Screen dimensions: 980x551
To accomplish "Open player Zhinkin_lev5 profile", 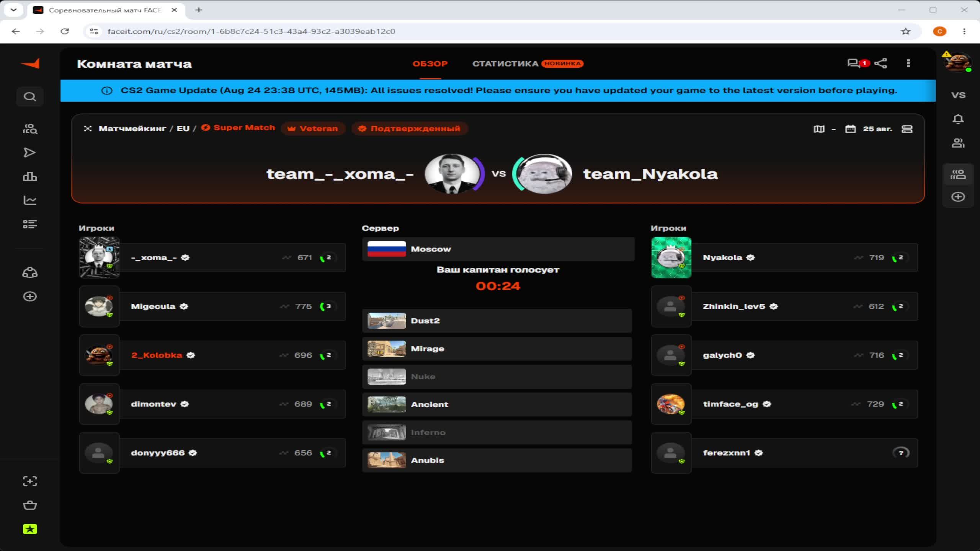I will tap(784, 306).
